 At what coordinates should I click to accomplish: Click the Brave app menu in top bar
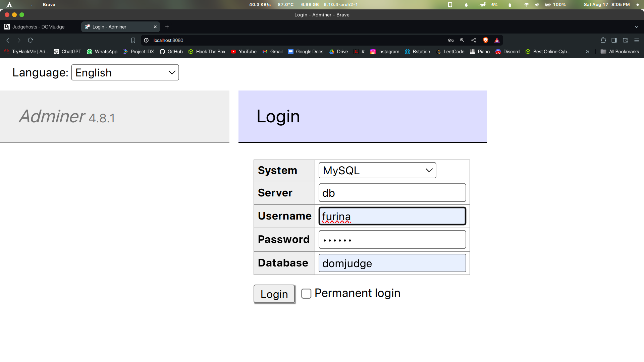coord(49,5)
